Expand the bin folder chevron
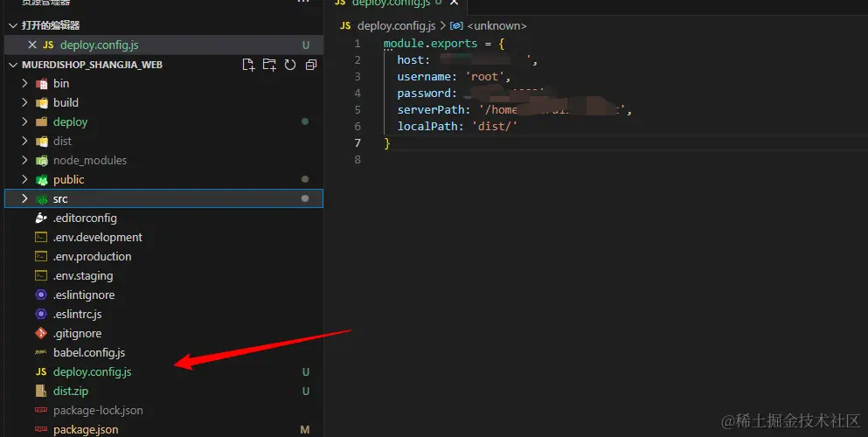The width and height of the screenshot is (868, 437). coord(24,84)
